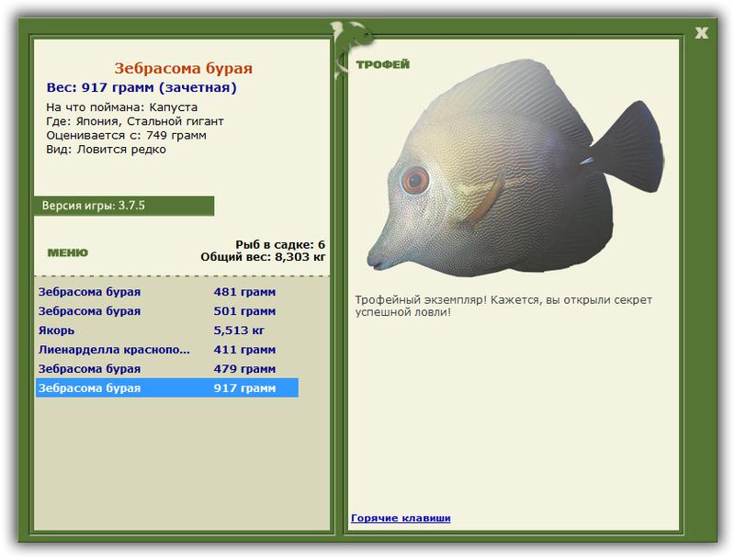Click the Версия игры: 3.7.5 bar
This screenshot has height=560, width=735.
click(x=124, y=206)
